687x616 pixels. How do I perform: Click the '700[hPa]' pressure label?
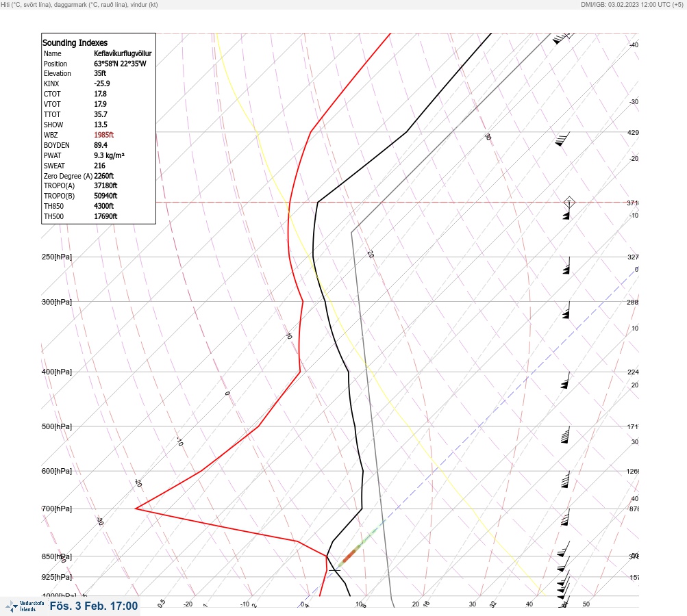57,509
